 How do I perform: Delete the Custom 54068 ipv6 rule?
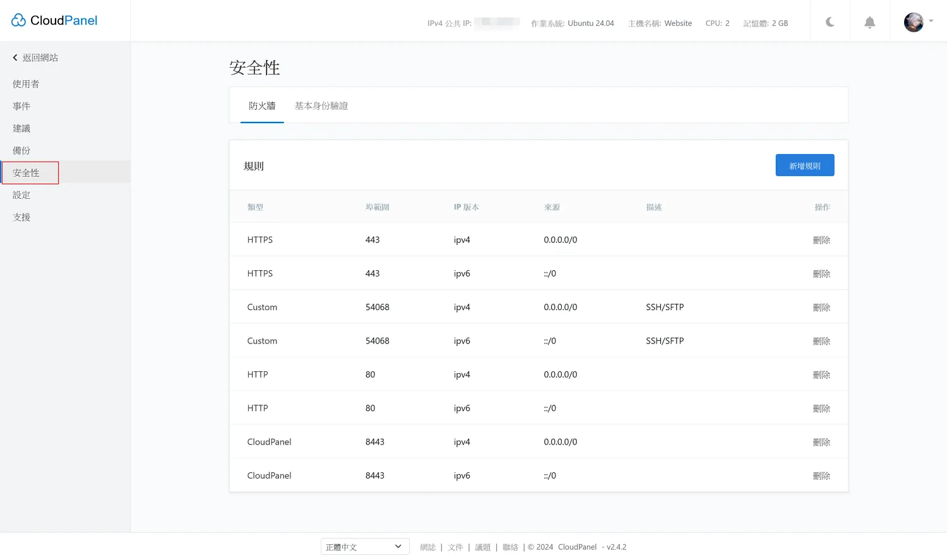821,341
